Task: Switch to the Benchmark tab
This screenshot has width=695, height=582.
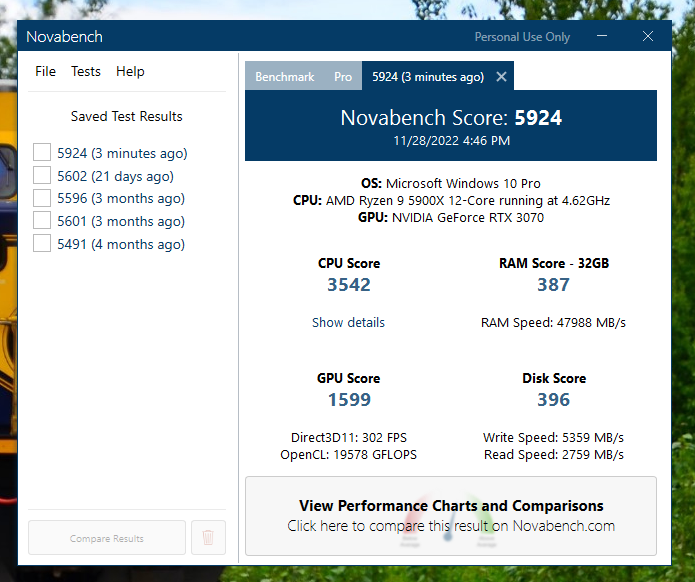Action: click(285, 77)
